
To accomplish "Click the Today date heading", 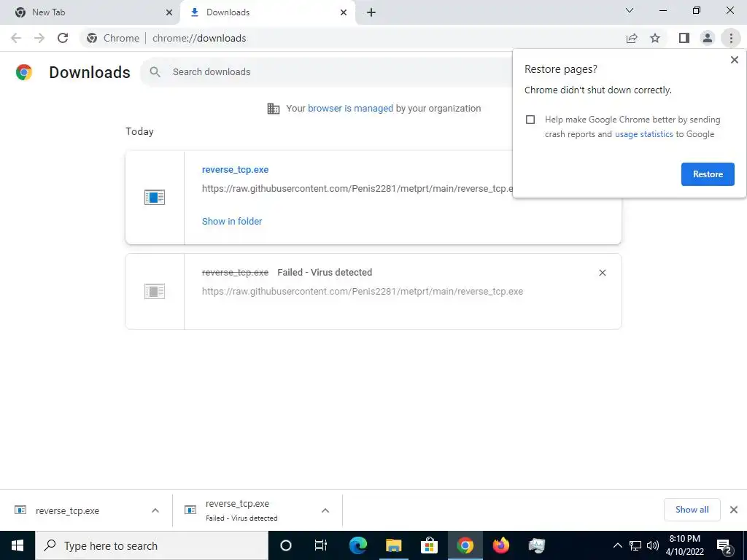I will tap(139, 131).
